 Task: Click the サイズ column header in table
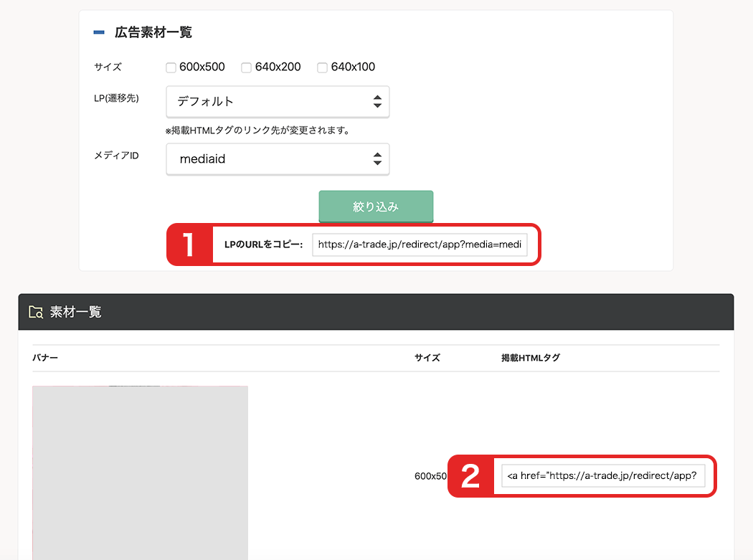coord(427,358)
